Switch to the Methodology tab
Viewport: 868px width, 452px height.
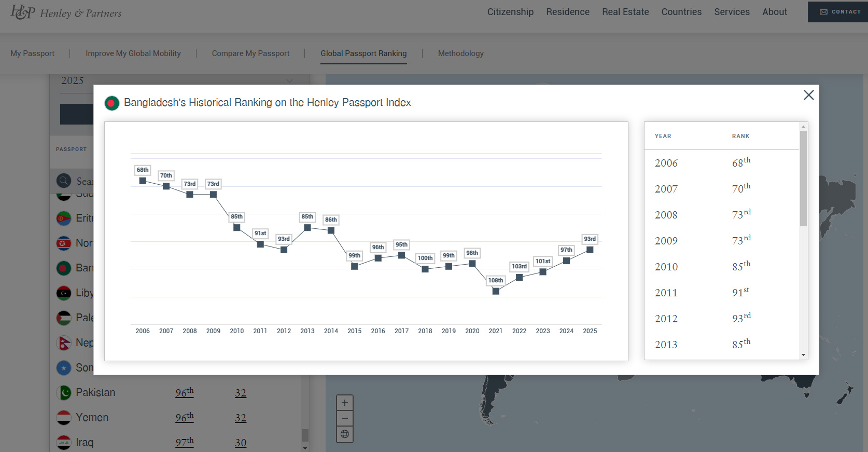click(x=461, y=53)
